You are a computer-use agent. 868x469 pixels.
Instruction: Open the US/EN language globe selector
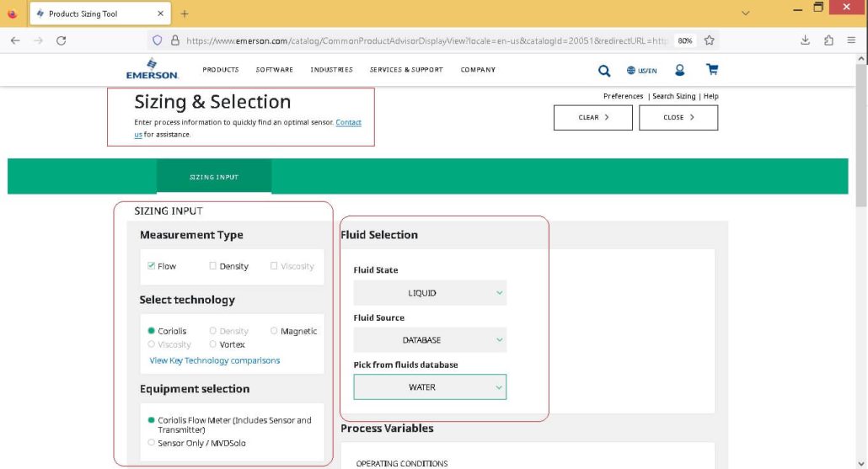(x=641, y=70)
